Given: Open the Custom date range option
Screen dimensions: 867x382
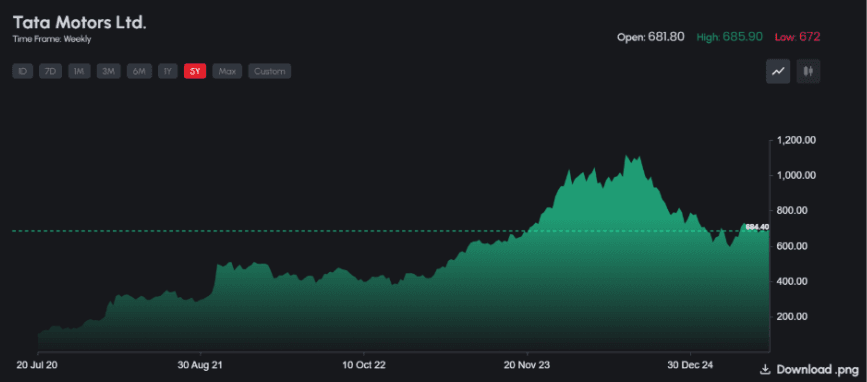Looking at the screenshot, I should [270, 71].
